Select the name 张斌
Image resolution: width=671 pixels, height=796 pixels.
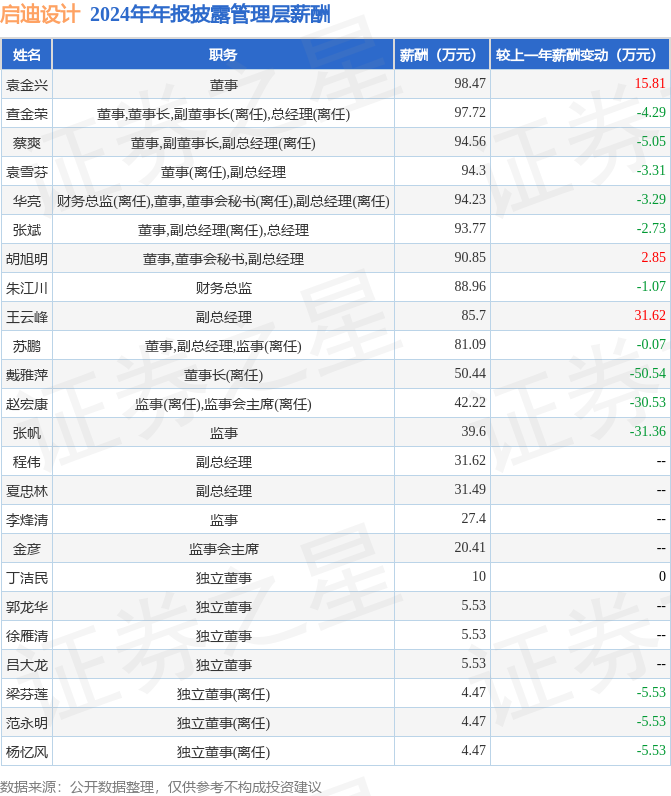[26, 230]
